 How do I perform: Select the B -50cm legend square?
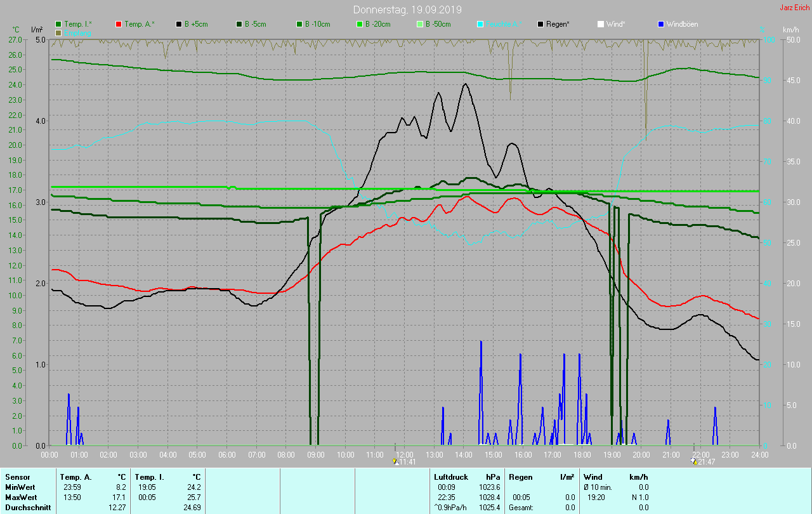(420, 24)
